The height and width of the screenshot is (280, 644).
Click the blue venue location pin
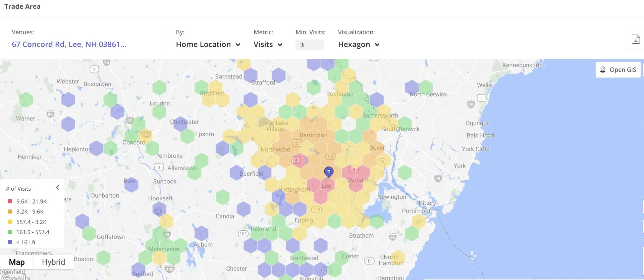coord(329,172)
